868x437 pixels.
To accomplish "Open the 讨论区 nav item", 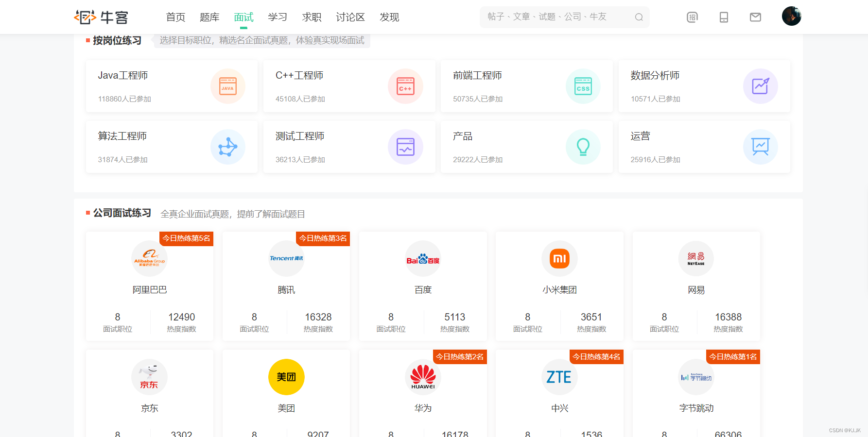I will pyautogui.click(x=350, y=17).
